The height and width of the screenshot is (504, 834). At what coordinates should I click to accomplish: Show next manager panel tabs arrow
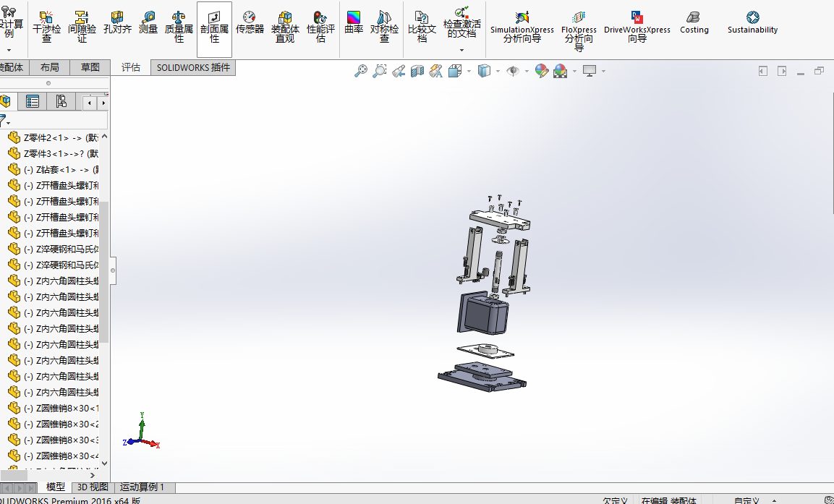(103, 103)
